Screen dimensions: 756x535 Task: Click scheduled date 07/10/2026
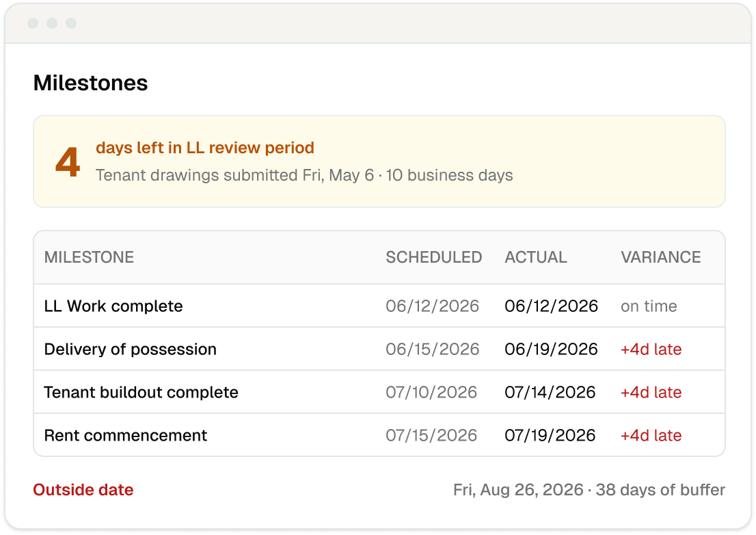(431, 392)
